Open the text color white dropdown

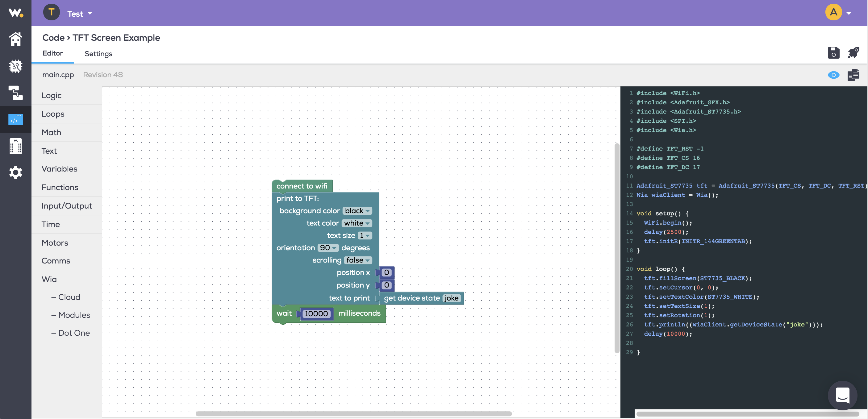pos(357,223)
